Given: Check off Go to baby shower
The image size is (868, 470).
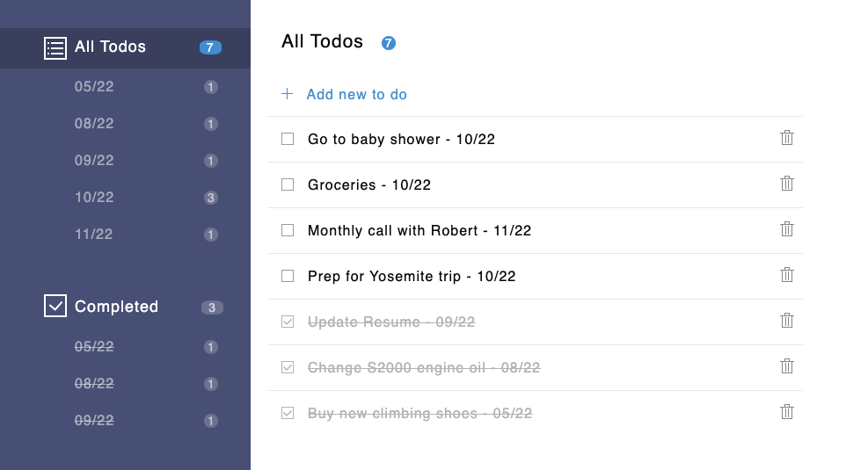Looking at the screenshot, I should click(x=288, y=139).
